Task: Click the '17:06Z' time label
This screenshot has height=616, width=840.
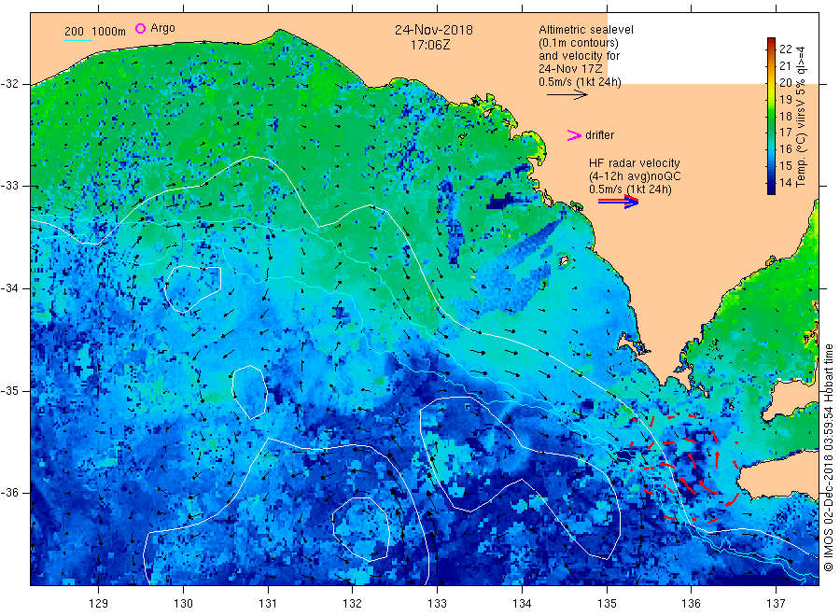Action: [x=430, y=45]
